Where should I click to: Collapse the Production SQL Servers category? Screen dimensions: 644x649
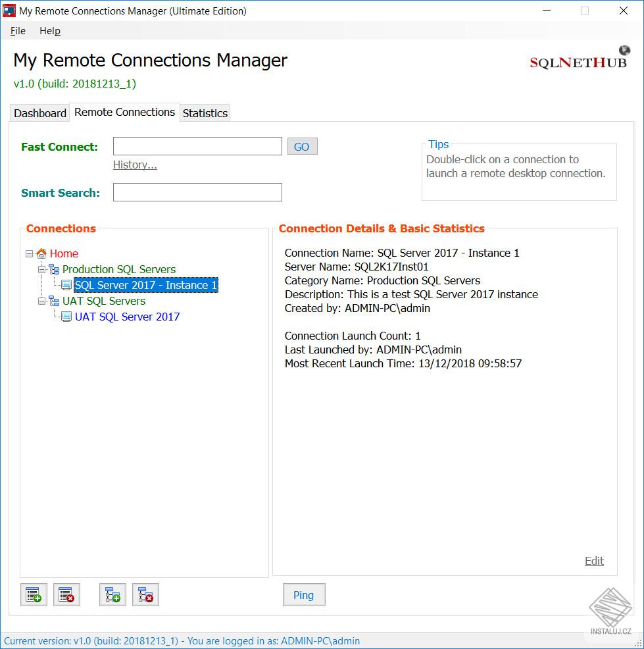(x=41, y=269)
